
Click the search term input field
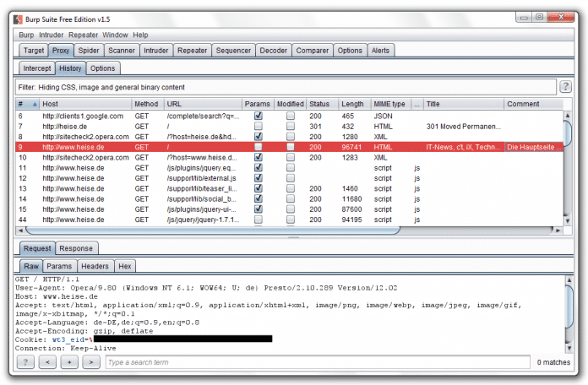pos(313,362)
